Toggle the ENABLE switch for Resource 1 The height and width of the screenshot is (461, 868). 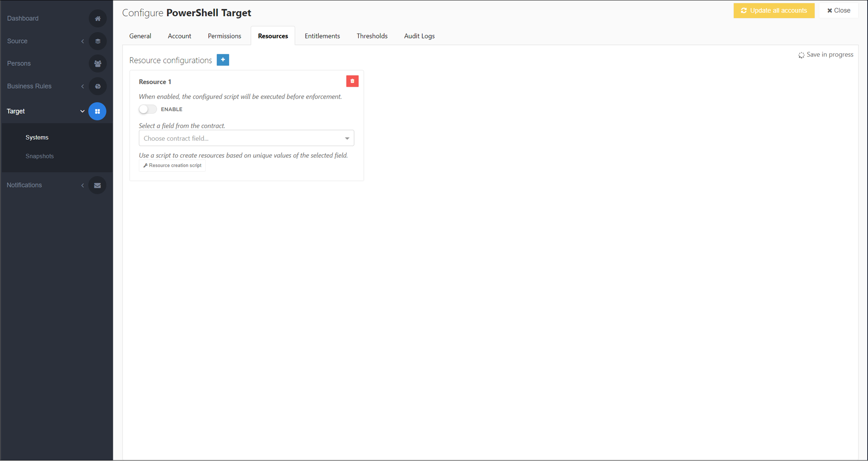click(148, 109)
